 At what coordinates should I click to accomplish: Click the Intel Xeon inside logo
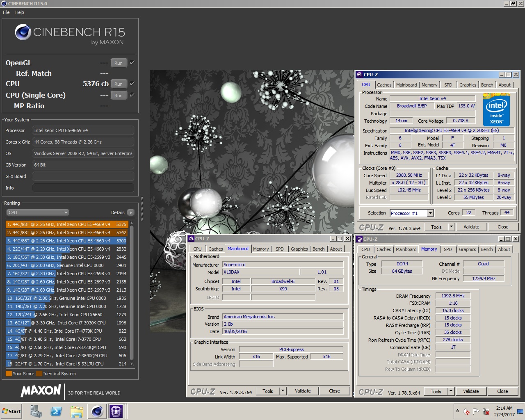click(496, 110)
